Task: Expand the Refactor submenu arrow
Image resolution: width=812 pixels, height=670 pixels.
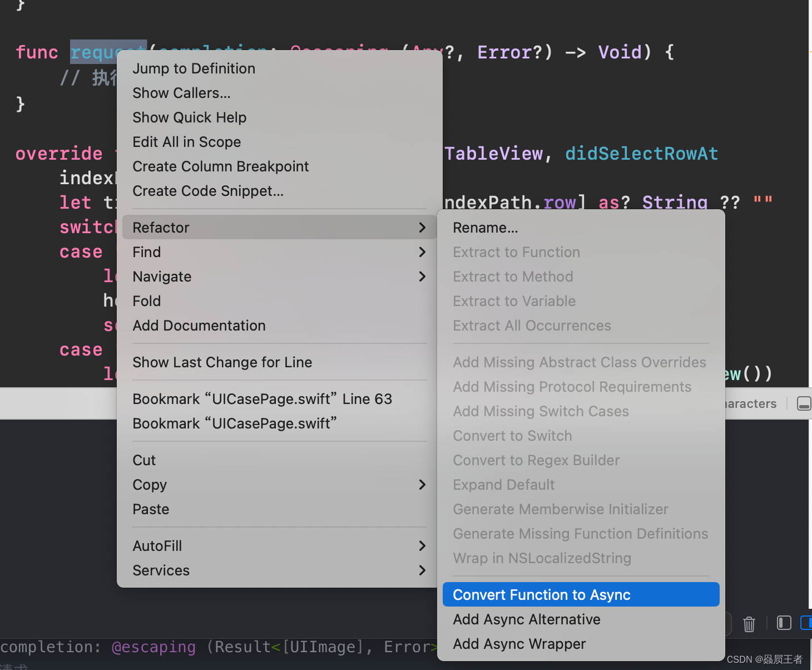Action: tap(422, 228)
